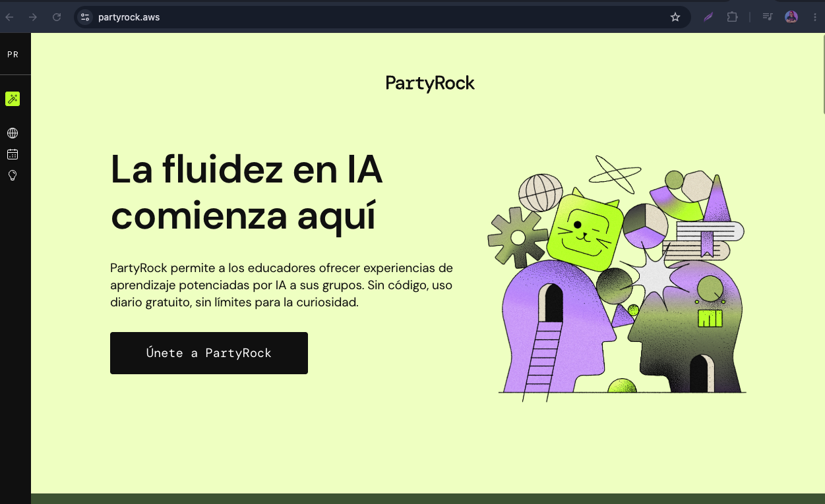Open the globe discover icon in the sidebar
Viewport: 825px width, 504px height.
tap(13, 133)
